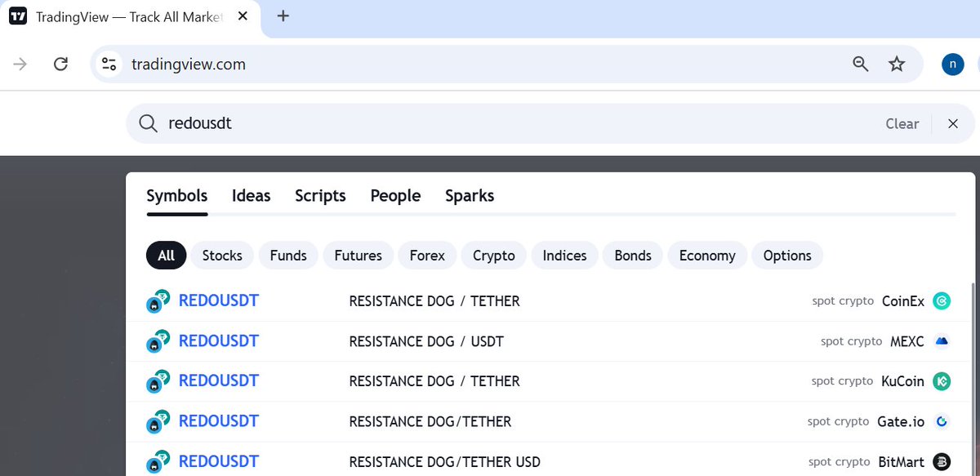Click the MEXC exchange logo
This screenshot has width=980, height=476.
(941, 341)
